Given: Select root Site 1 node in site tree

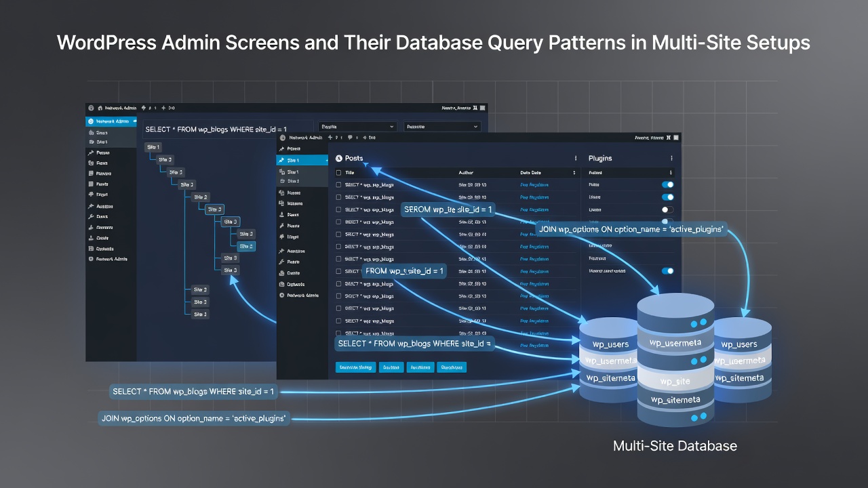Looking at the screenshot, I should [153, 147].
